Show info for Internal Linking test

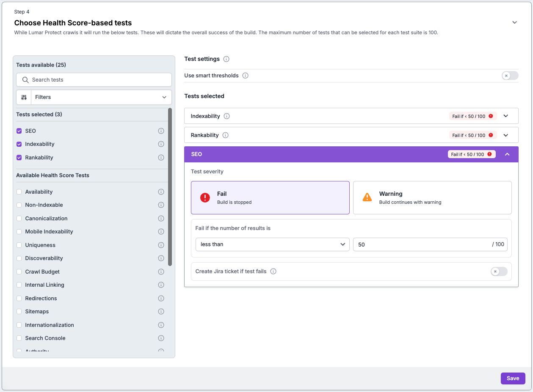point(161,285)
